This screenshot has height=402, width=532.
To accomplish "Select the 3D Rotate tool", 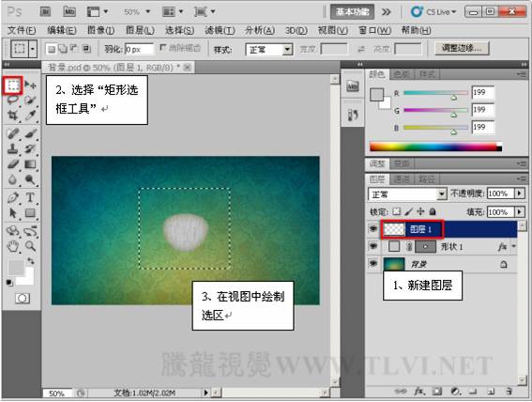I will point(13,231).
